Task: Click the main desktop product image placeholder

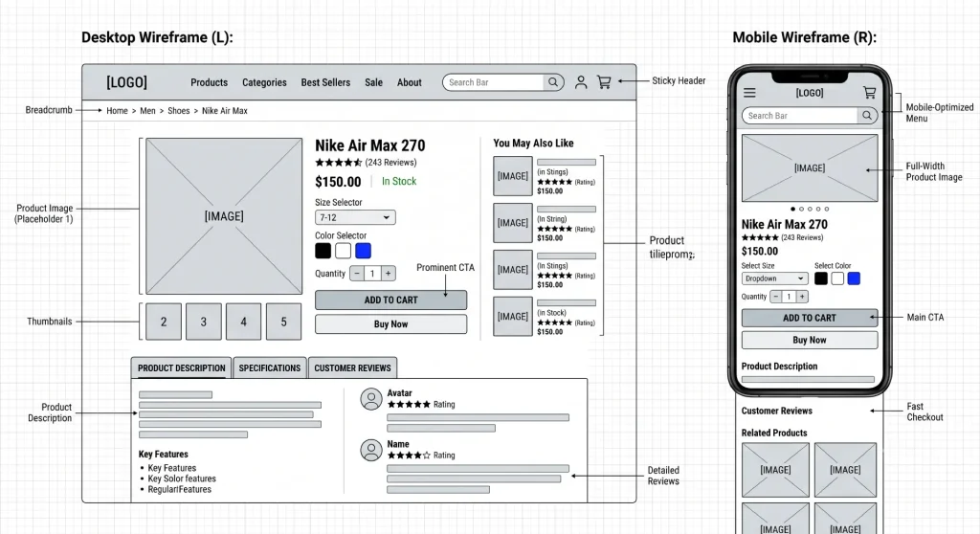Action: (224, 216)
